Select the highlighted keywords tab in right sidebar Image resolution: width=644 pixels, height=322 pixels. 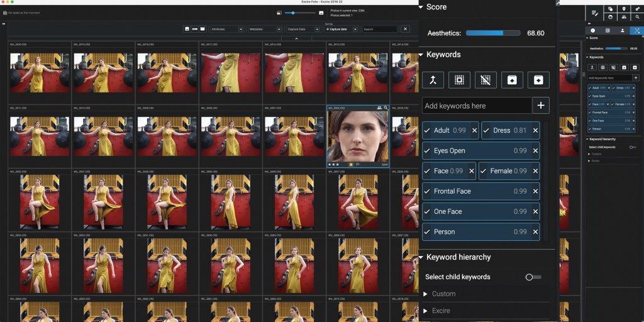637,30
